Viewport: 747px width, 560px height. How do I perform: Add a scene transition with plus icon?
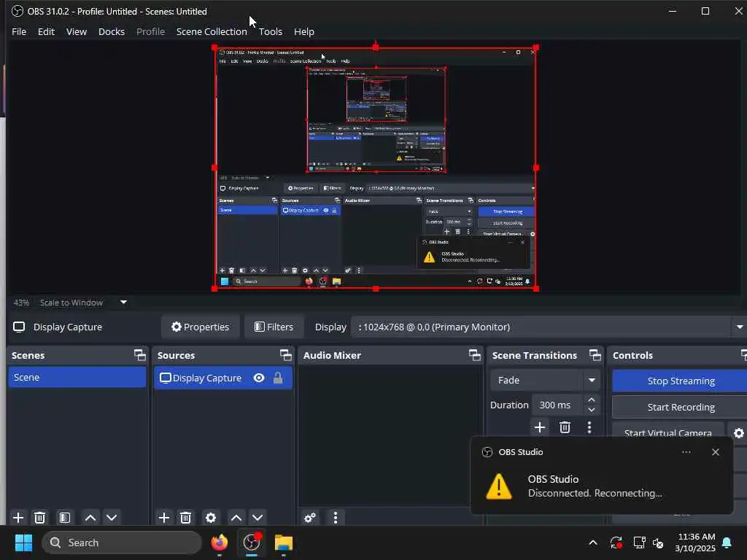[540, 427]
